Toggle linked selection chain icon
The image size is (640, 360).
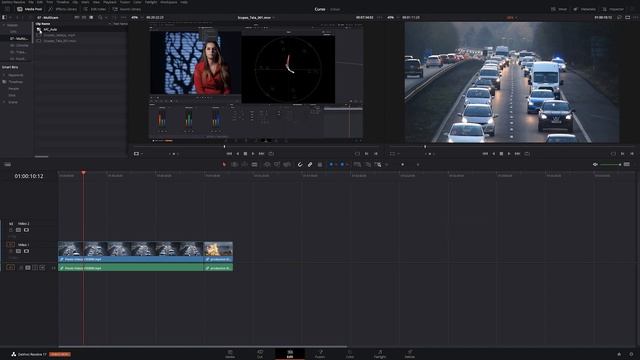(310, 164)
